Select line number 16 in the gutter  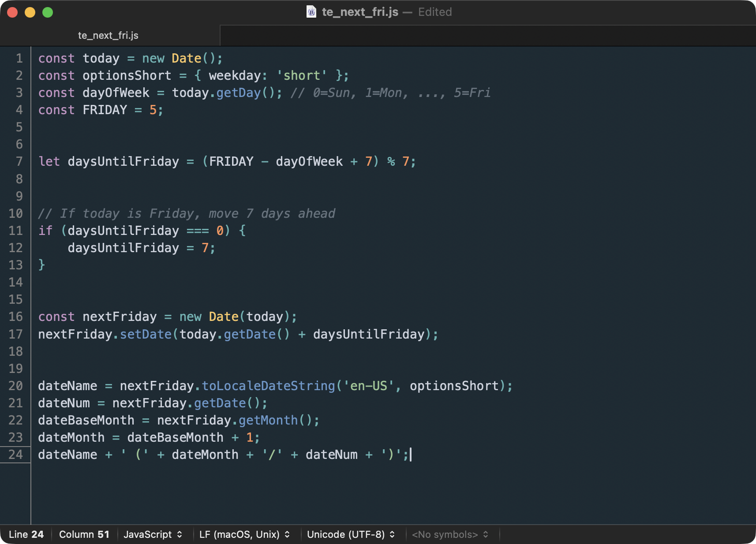(16, 317)
